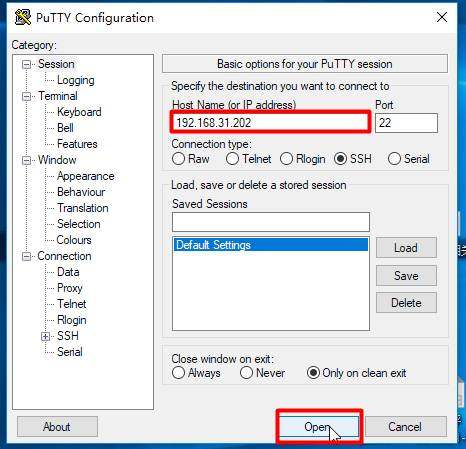Open Appearance under Window
466x449 pixels.
86,176
